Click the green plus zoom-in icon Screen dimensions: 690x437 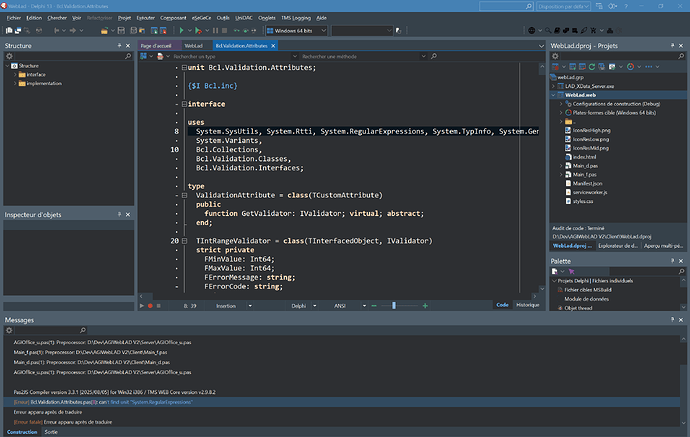425,306
